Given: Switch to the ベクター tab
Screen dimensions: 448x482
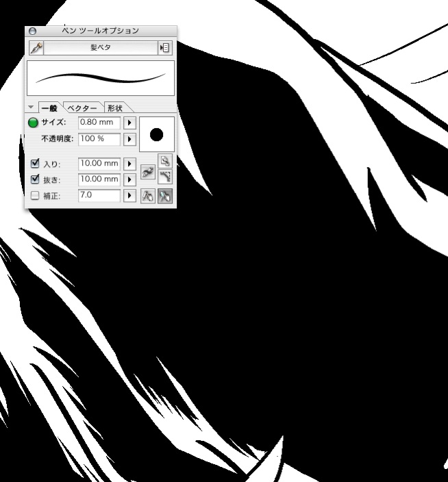Looking at the screenshot, I should point(82,108).
